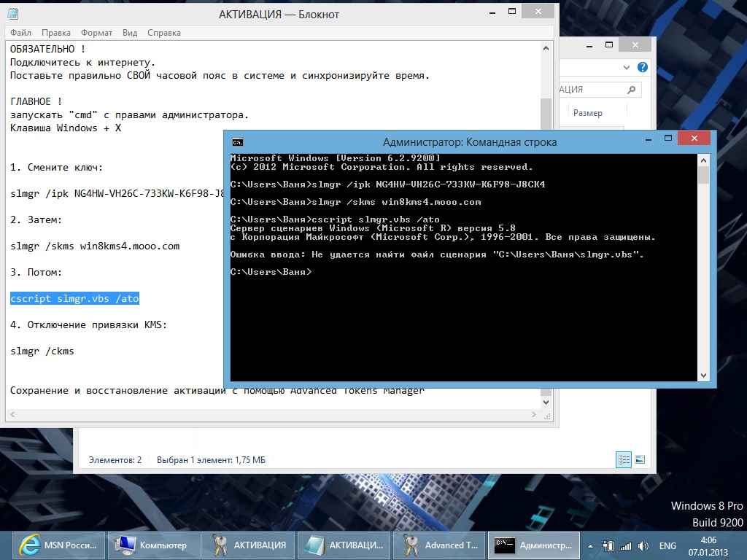Click the search magnifier in Explorer
Image resolution: width=747 pixels, height=560 pixels.
[631, 90]
